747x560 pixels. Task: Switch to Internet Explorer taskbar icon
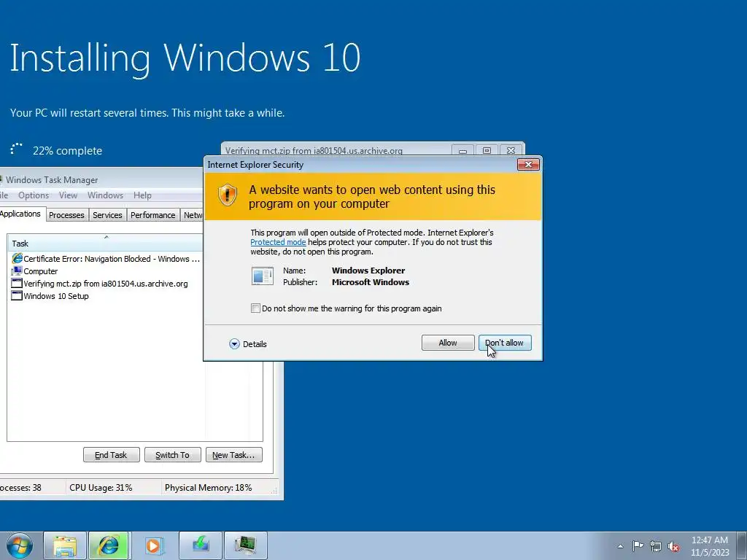pos(109,545)
